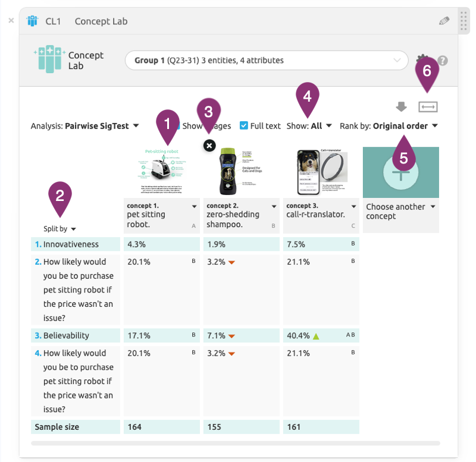Remove concept 2 with the X icon
This screenshot has height=462, width=476.
pos(209,145)
